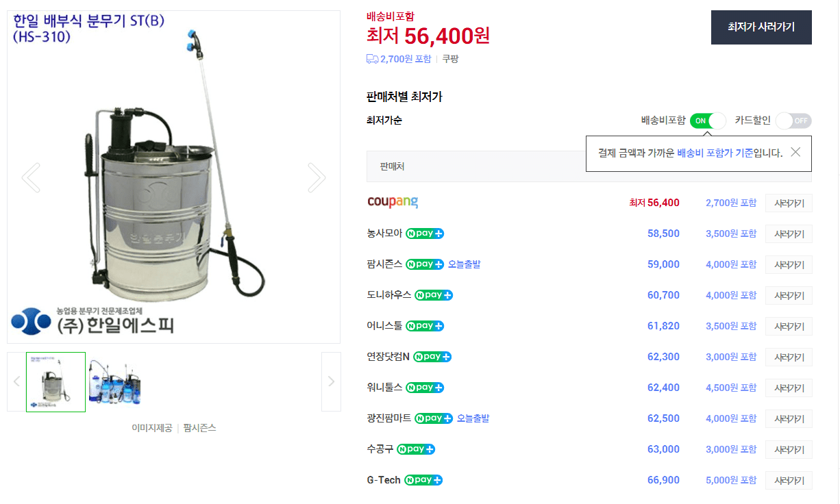This screenshot has width=840, height=504.
Task: Select the first stainless sprayer thumbnail
Action: tap(55, 381)
